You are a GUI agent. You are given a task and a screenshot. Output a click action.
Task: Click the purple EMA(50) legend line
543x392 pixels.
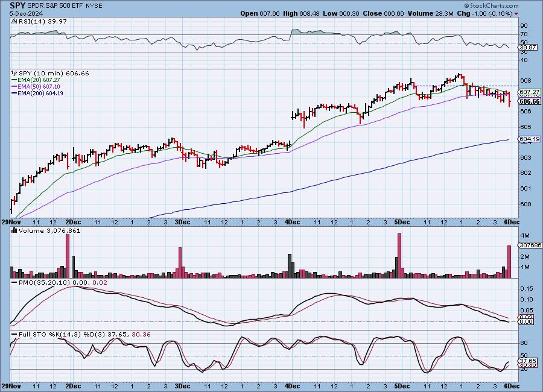click(x=14, y=87)
